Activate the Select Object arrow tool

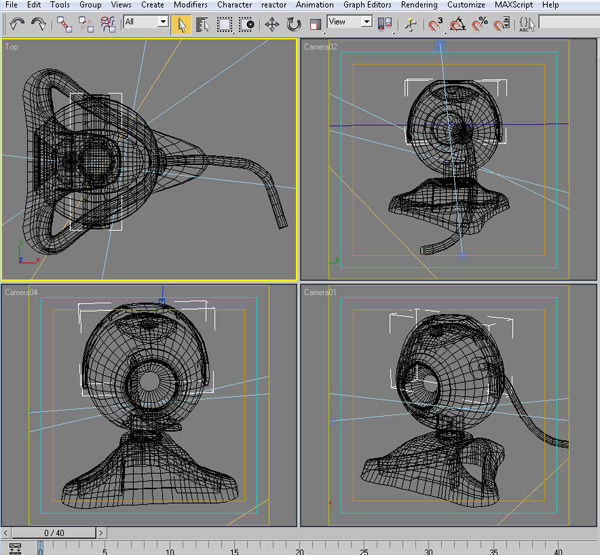tap(181, 24)
